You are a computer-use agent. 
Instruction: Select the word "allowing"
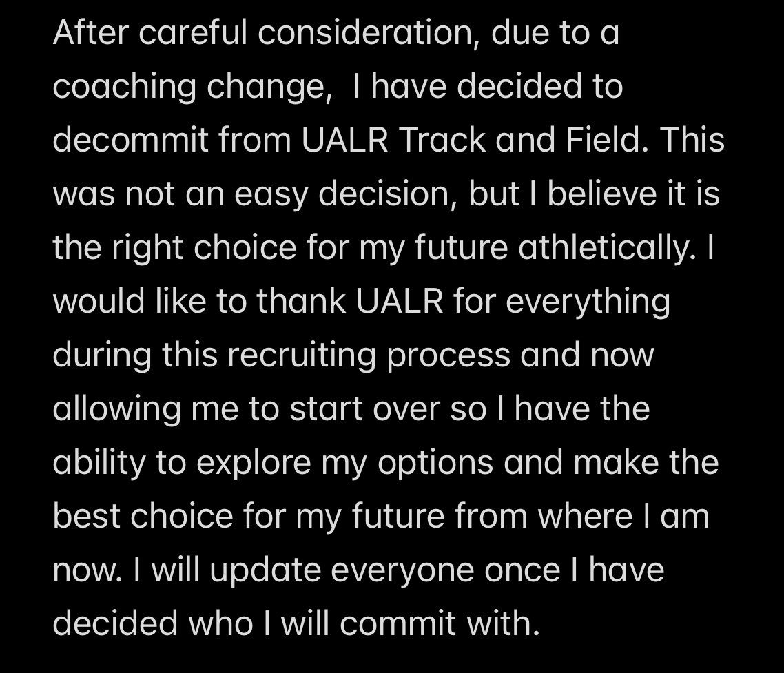pyautogui.click(x=116, y=410)
